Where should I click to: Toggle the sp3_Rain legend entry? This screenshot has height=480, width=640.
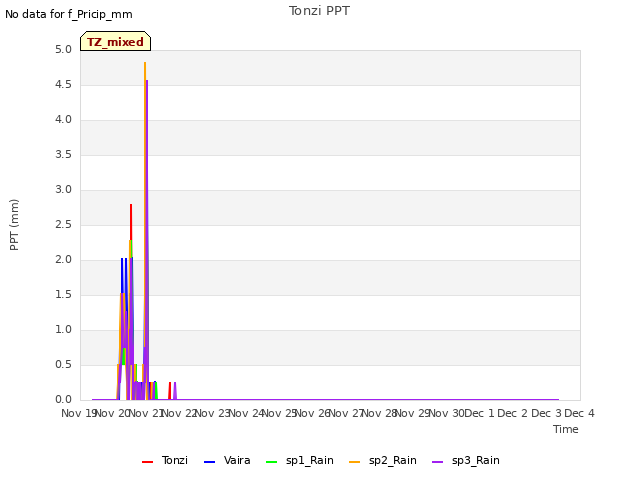pos(466,460)
